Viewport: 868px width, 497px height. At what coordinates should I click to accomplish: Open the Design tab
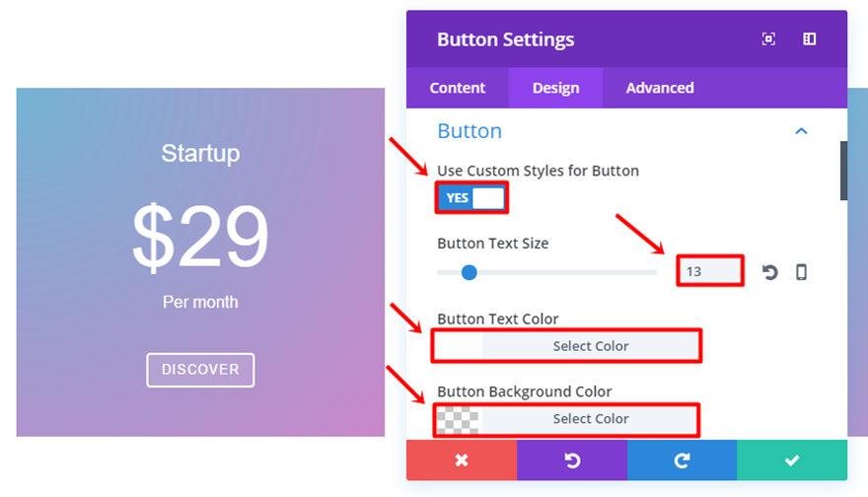point(555,88)
